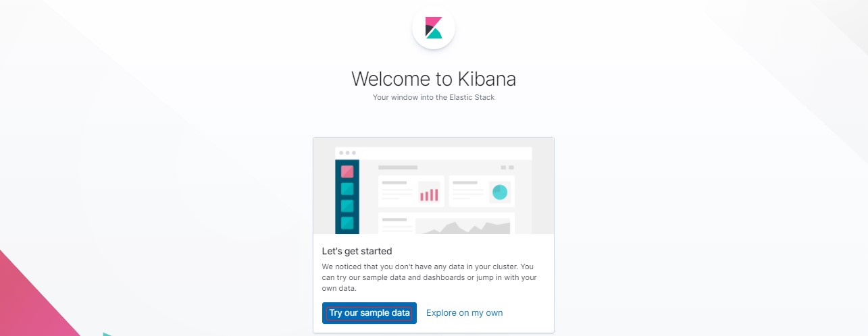Click the pink bar chart graphic
Viewport: 868px width, 336px height.
coord(429,194)
